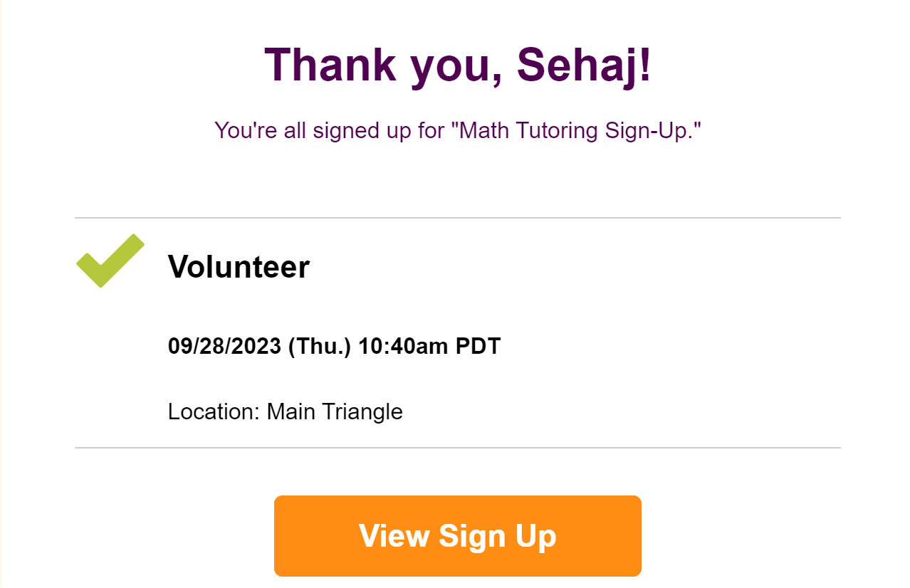The height and width of the screenshot is (588, 910).
Task: Click the divider line above Volunteer
Action: pos(457,218)
